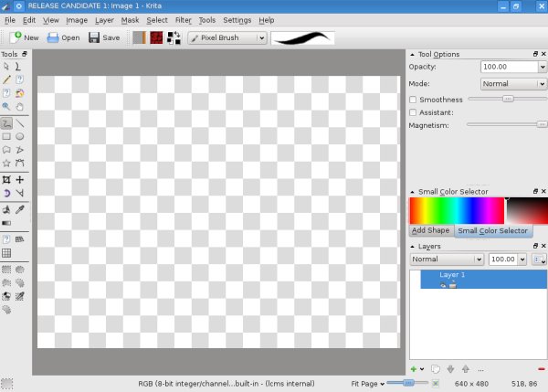Screen dimensions: 548x392
Task: Delete layer with the red minus
Action: coord(542,369)
